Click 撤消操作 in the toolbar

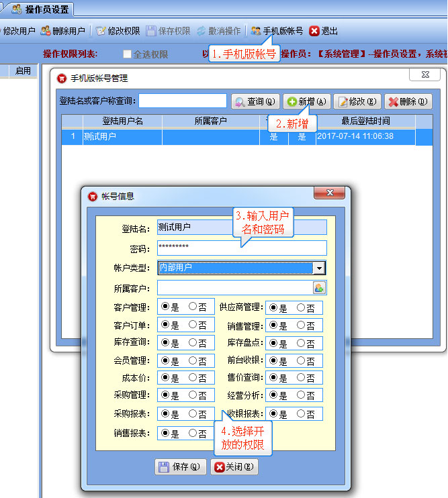pyautogui.click(x=201, y=31)
